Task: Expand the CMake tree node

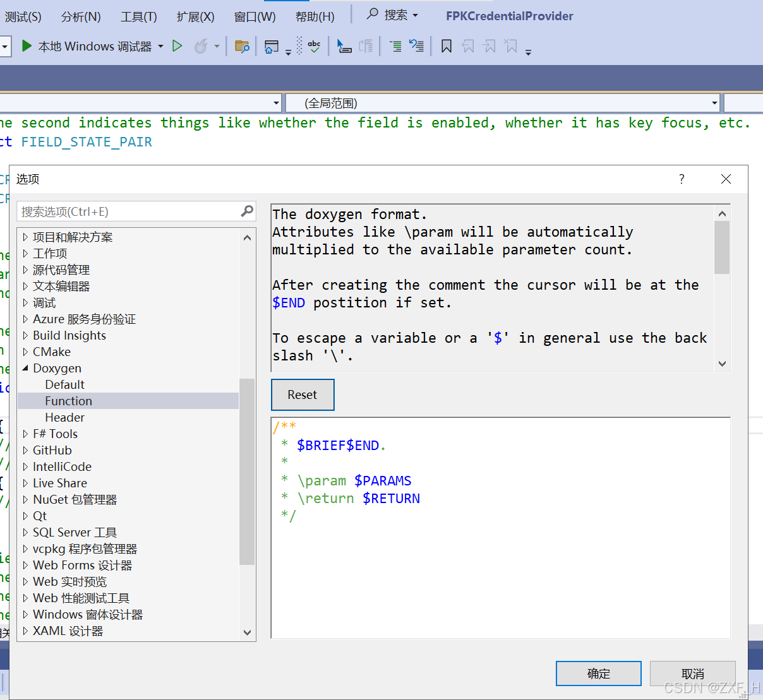Action: tap(25, 352)
